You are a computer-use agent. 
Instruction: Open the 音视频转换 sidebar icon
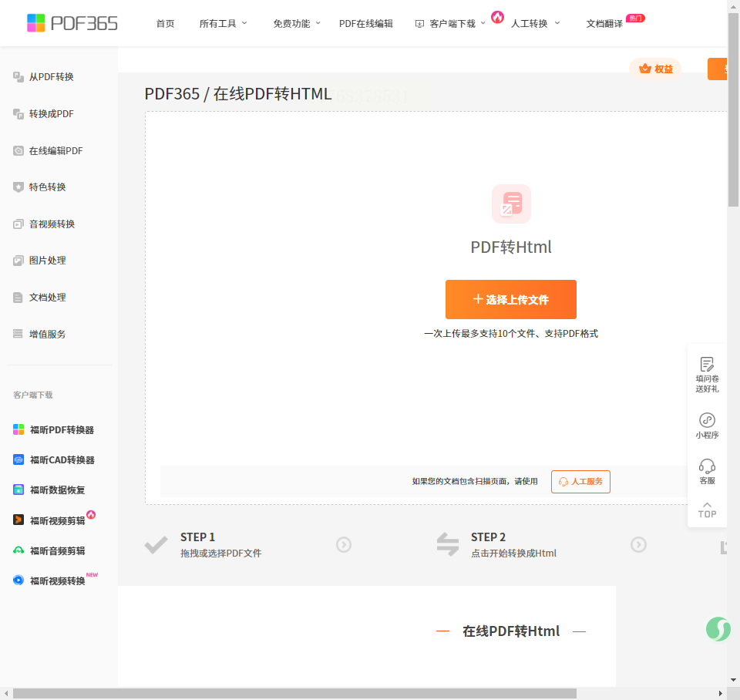(x=18, y=224)
